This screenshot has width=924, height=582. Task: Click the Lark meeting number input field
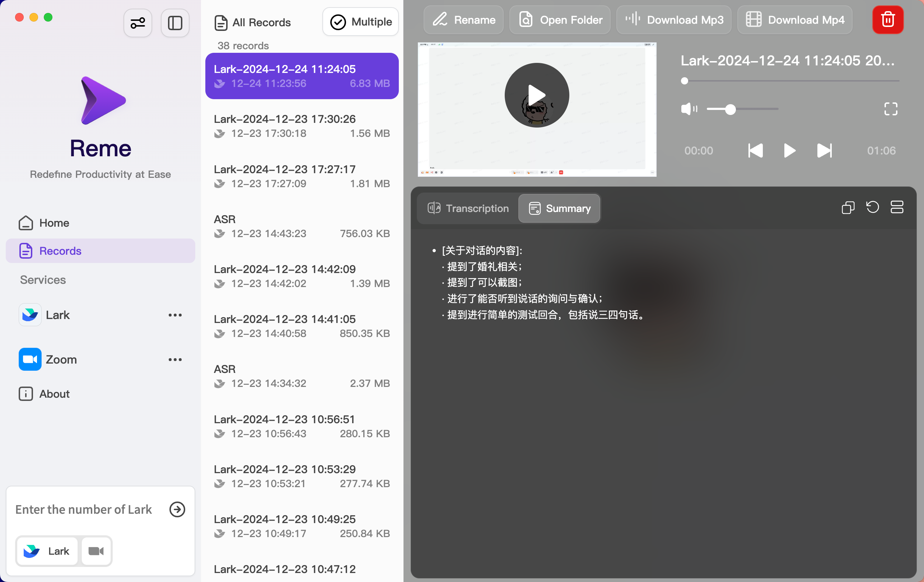click(x=84, y=509)
